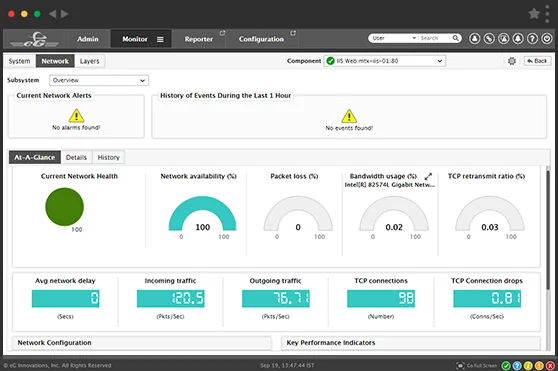Open the alarms warning icon in header
The height and width of the screenshot is (371, 558).
[x=504, y=38]
